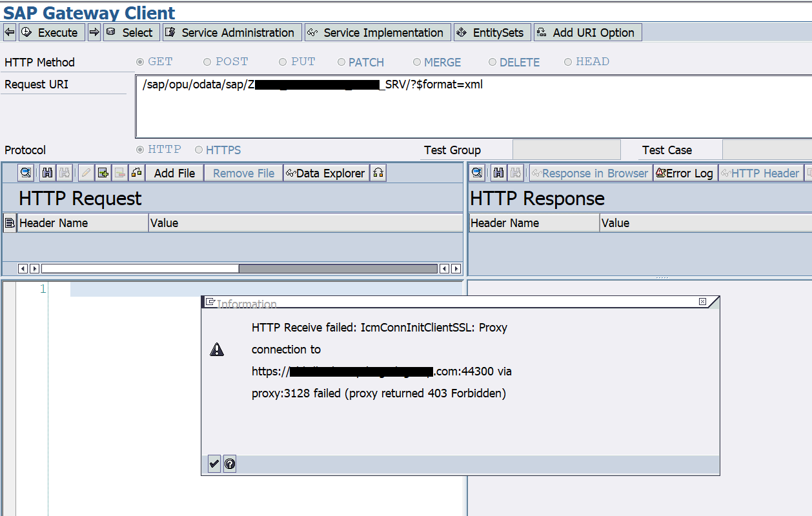The image size is (812, 516).
Task: Click Add URI Option
Action: point(587,32)
